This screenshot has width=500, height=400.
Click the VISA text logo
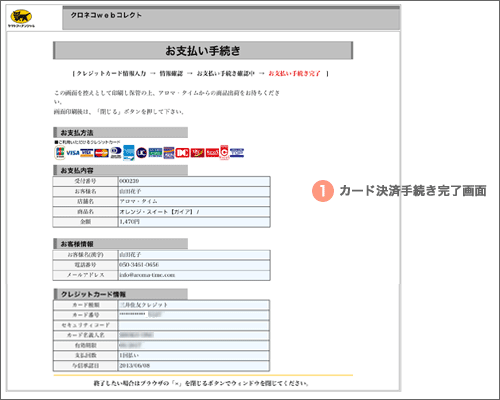pos(73,153)
